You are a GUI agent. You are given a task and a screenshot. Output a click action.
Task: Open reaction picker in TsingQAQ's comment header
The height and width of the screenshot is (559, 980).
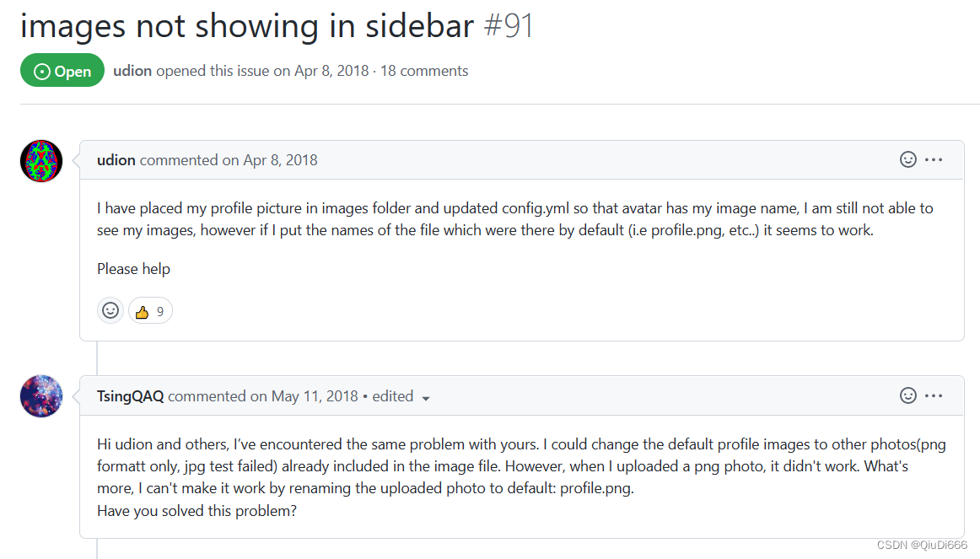(908, 395)
